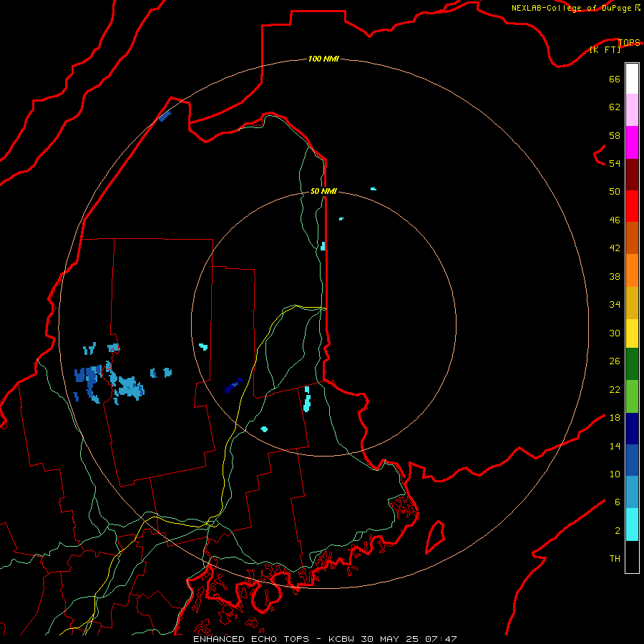Click the TH legend label
This screenshot has height=644, width=644.
pyautogui.click(x=615, y=559)
